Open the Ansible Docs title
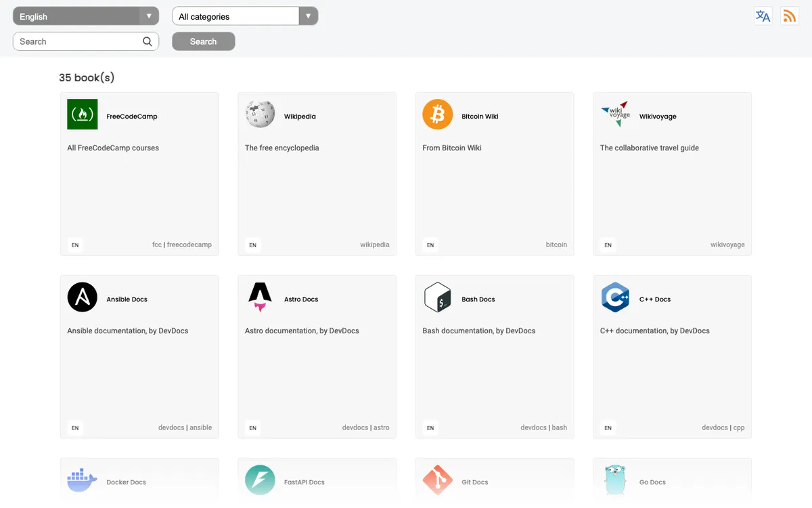 click(x=127, y=299)
